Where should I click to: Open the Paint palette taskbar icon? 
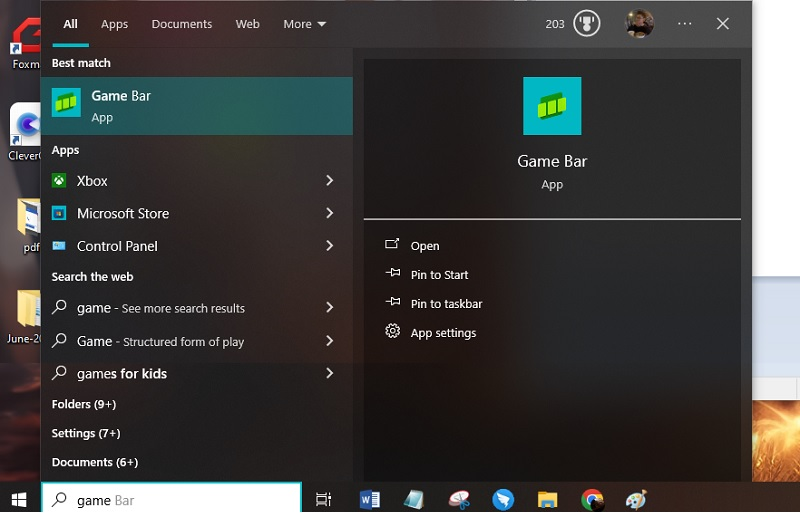[x=636, y=499]
